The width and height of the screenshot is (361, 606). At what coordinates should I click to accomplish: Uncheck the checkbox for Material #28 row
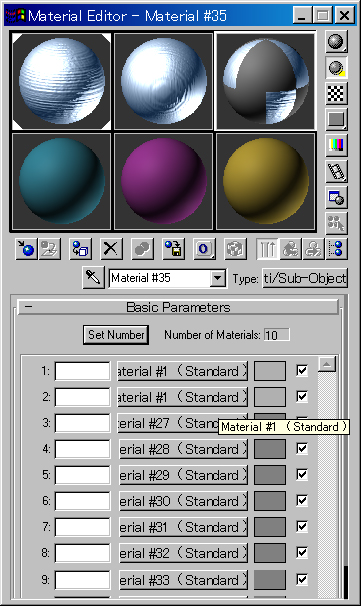click(302, 449)
